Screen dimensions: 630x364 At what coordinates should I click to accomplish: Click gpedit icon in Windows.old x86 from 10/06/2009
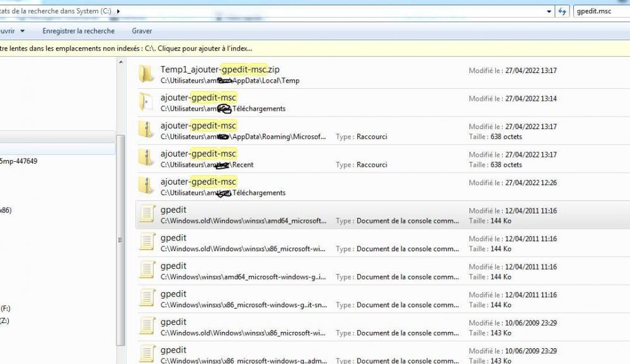tap(147, 326)
